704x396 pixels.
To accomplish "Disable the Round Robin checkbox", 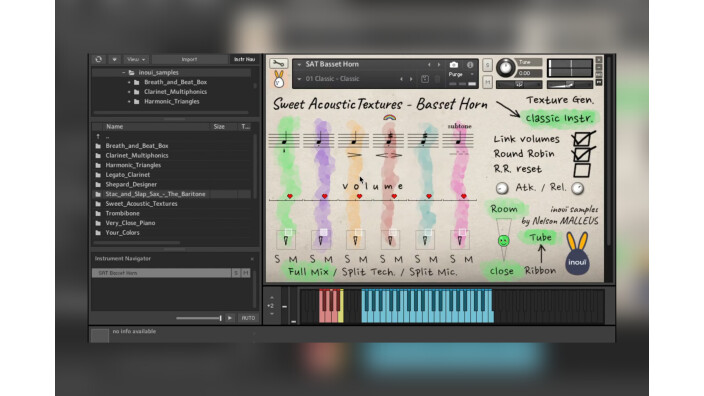I will pos(582,154).
